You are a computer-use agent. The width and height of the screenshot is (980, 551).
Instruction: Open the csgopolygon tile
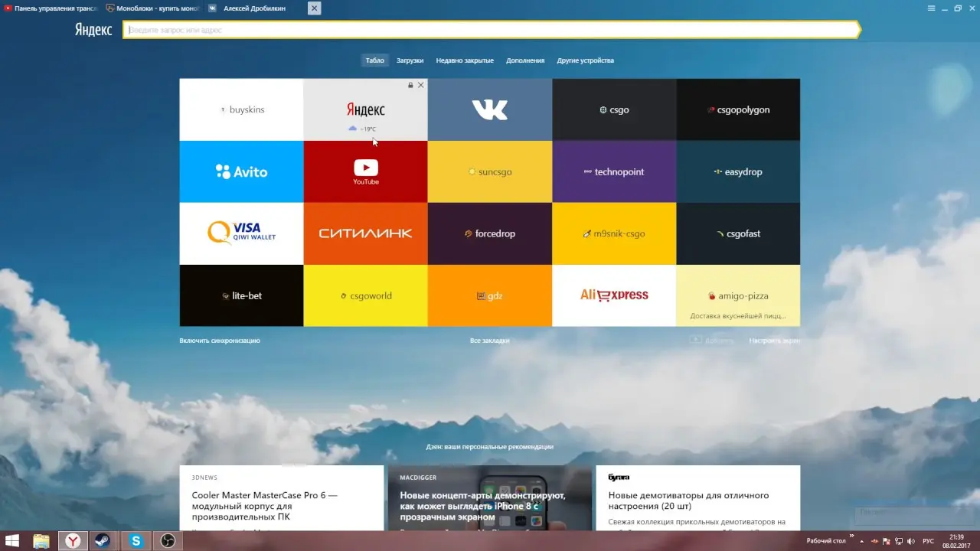coord(738,109)
